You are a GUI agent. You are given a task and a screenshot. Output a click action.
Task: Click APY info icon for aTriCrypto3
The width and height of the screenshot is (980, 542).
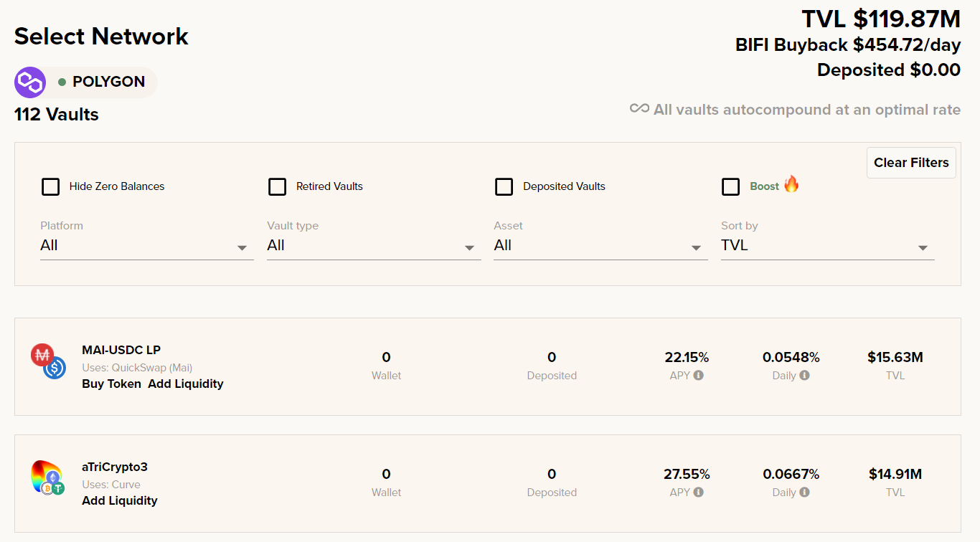[699, 492]
